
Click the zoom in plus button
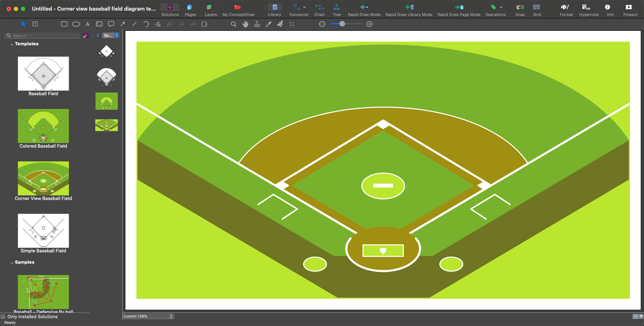[x=369, y=24]
